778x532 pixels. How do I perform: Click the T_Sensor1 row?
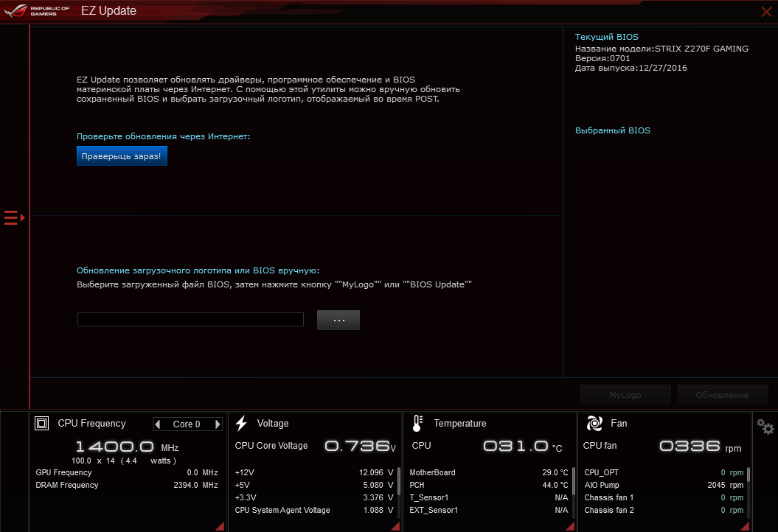coord(489,497)
